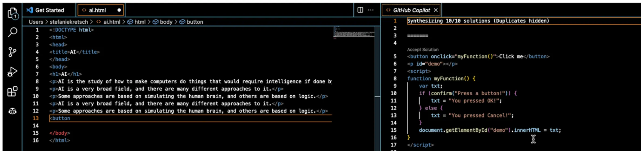The image size is (644, 154).
Task: Open the Source Control view icon
Action: (12, 52)
